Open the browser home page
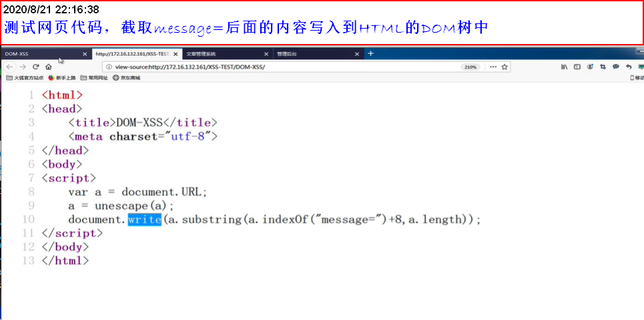The height and width of the screenshot is (320, 644). [x=49, y=67]
